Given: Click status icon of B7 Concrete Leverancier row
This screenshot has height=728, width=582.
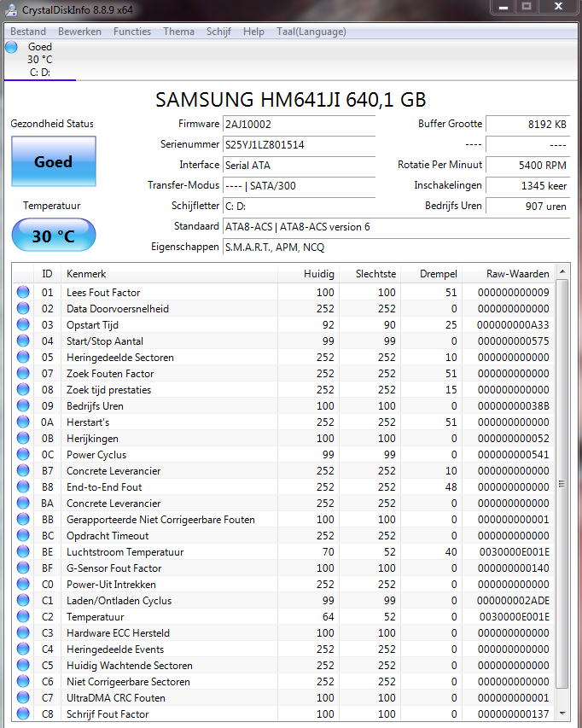Looking at the screenshot, I should [23, 471].
